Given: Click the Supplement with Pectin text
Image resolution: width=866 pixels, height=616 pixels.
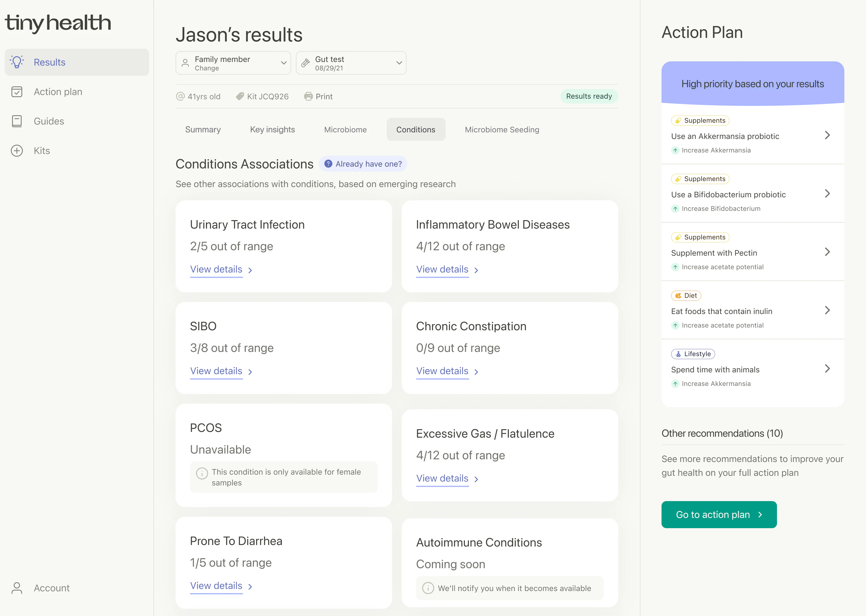Looking at the screenshot, I should click(714, 253).
